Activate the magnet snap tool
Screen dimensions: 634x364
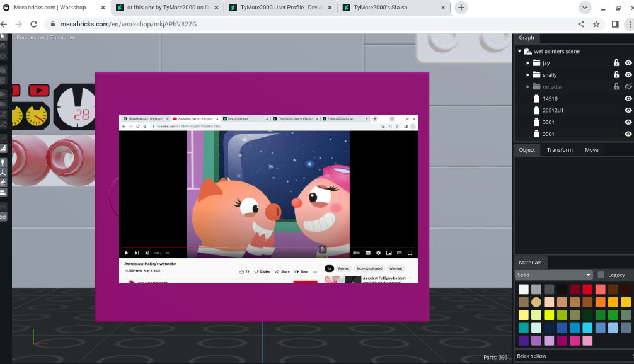pyautogui.click(x=3, y=46)
